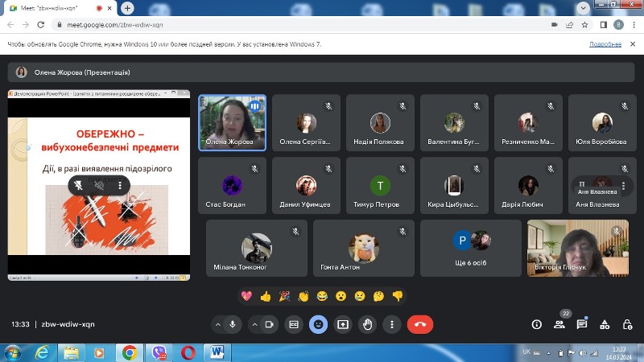
Task: Open presentation tile three-dot options
Action: click(x=120, y=186)
